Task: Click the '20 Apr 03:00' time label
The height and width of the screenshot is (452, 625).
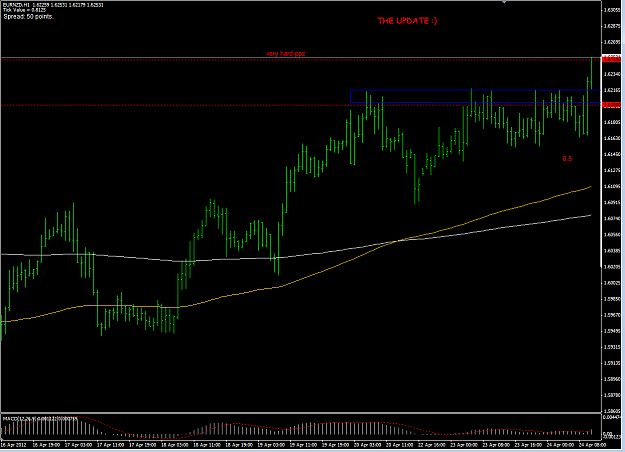Action: point(368,445)
